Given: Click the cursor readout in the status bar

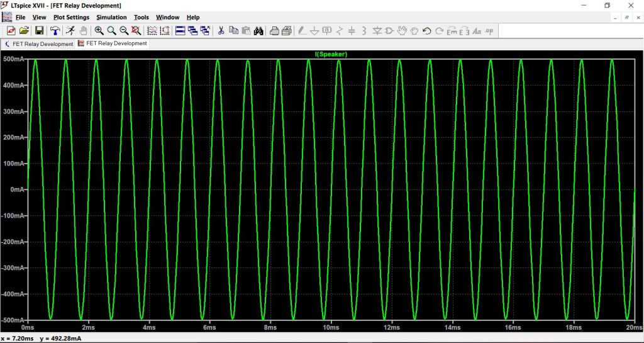Looking at the screenshot, I should click(x=41, y=339).
